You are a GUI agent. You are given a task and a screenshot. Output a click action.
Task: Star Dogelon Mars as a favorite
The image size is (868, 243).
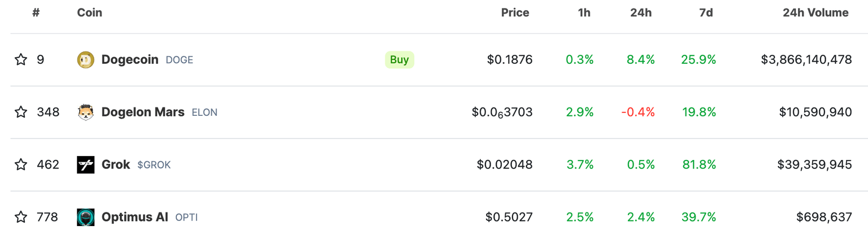21,112
